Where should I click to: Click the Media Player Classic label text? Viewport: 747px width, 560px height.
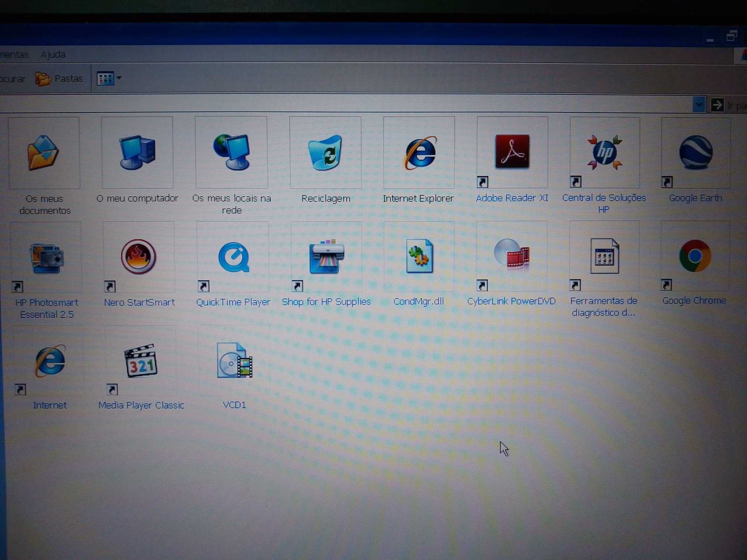[x=141, y=405]
